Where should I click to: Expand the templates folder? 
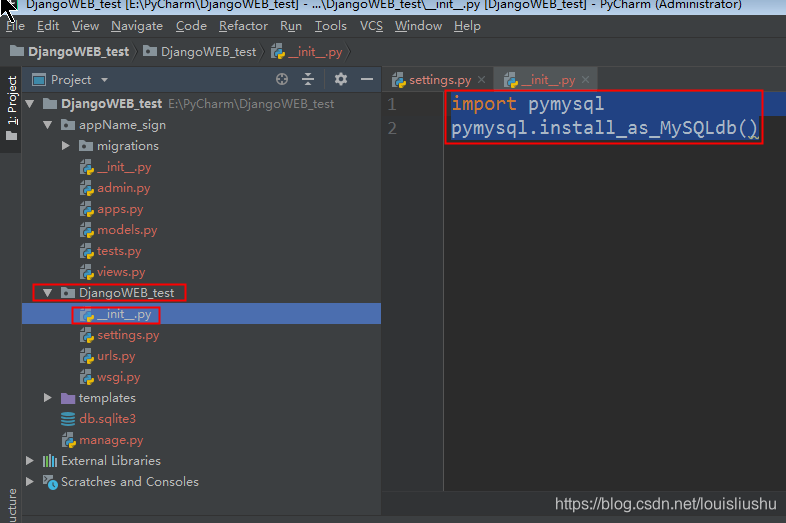click(x=48, y=398)
